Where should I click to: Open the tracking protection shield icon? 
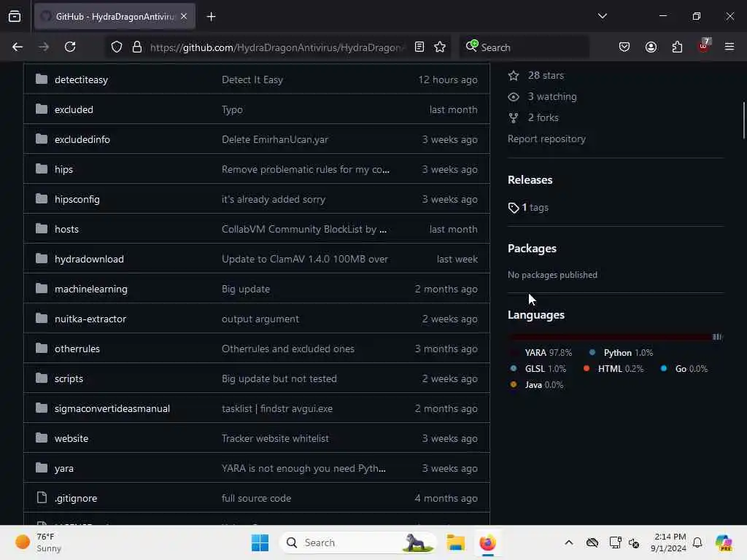[x=117, y=47]
